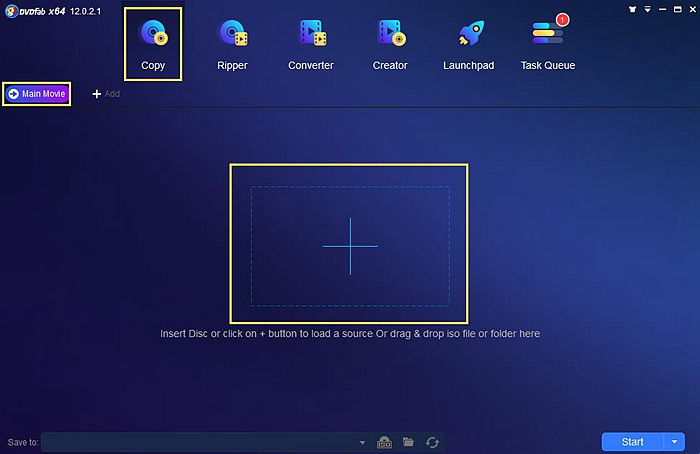Open the skin (shirt) icon in title bar
Image resolution: width=700 pixels, height=454 pixels.
[x=632, y=9]
